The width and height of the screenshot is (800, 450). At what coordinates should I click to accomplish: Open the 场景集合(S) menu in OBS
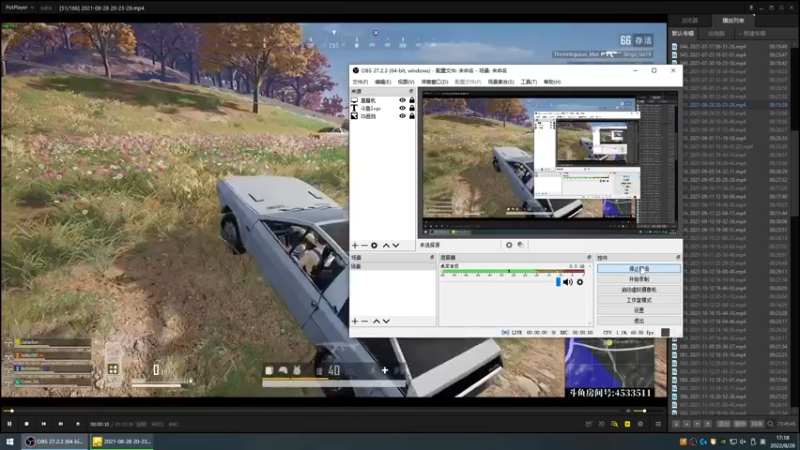point(501,82)
